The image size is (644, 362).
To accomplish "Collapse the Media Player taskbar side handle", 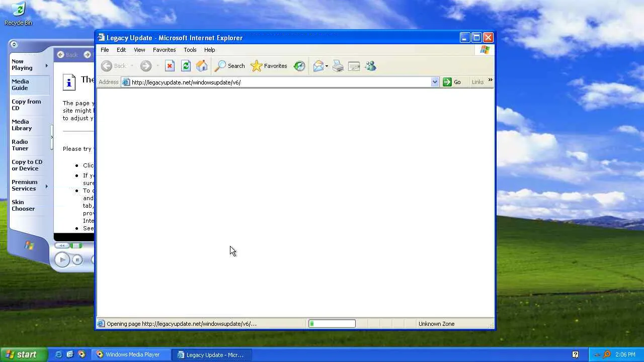I will [51, 137].
